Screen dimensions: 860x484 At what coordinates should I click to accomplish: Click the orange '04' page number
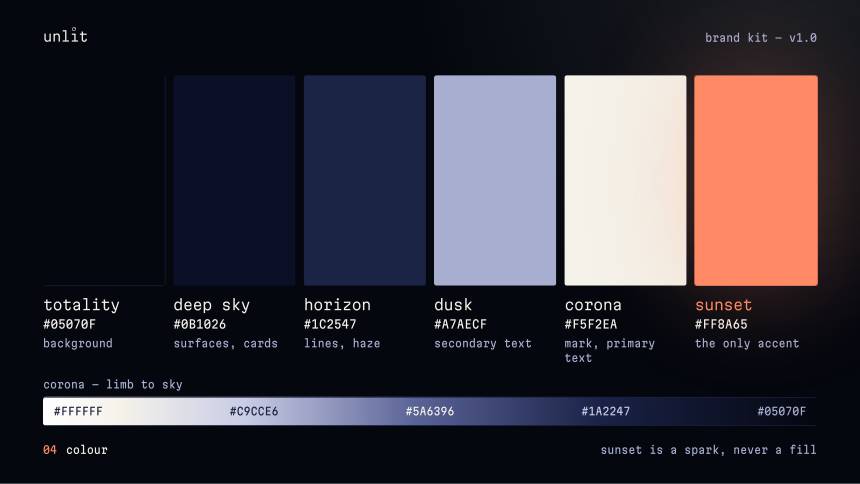[50, 450]
